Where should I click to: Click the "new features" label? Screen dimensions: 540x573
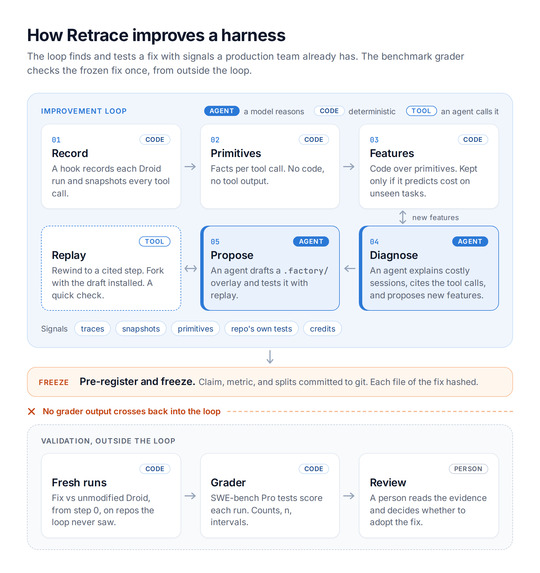pos(436,217)
